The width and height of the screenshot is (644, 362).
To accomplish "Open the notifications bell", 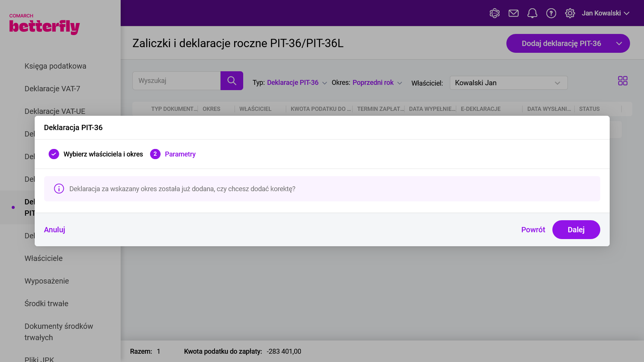I will click(x=532, y=14).
